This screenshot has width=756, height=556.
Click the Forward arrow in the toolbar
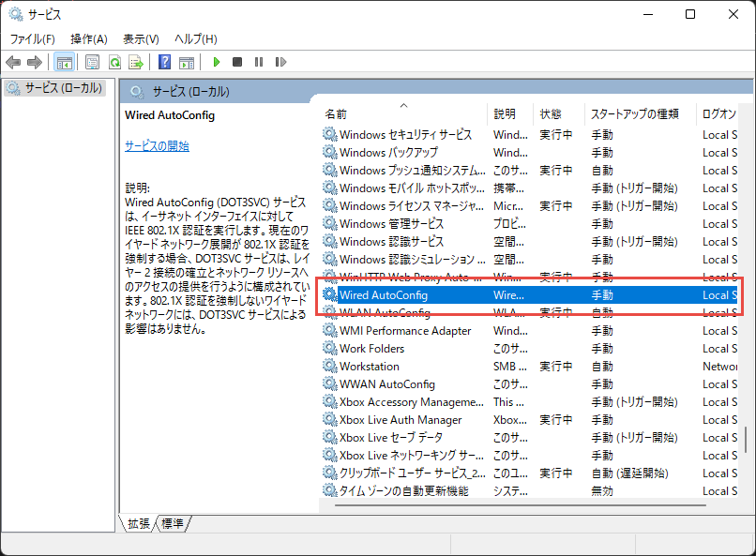(x=35, y=62)
